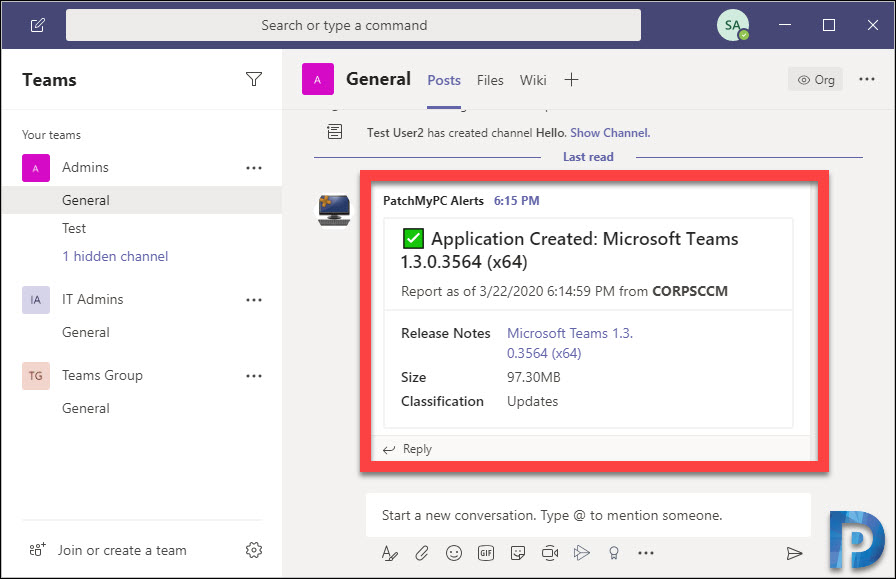Click the 97.30MB size value
This screenshot has height=579, width=896.
534,377
